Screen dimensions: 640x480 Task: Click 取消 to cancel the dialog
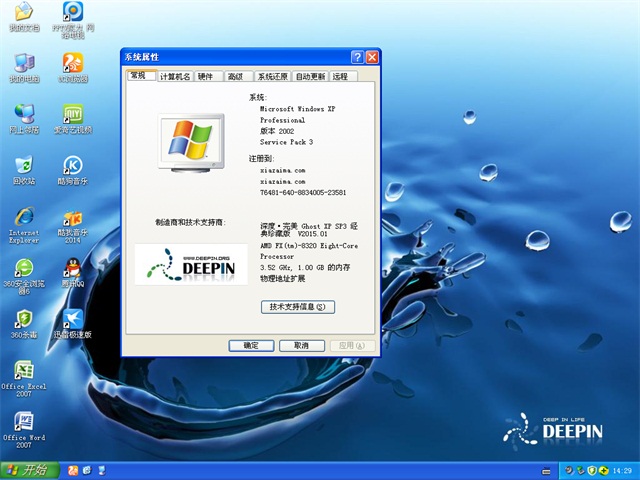[295, 345]
